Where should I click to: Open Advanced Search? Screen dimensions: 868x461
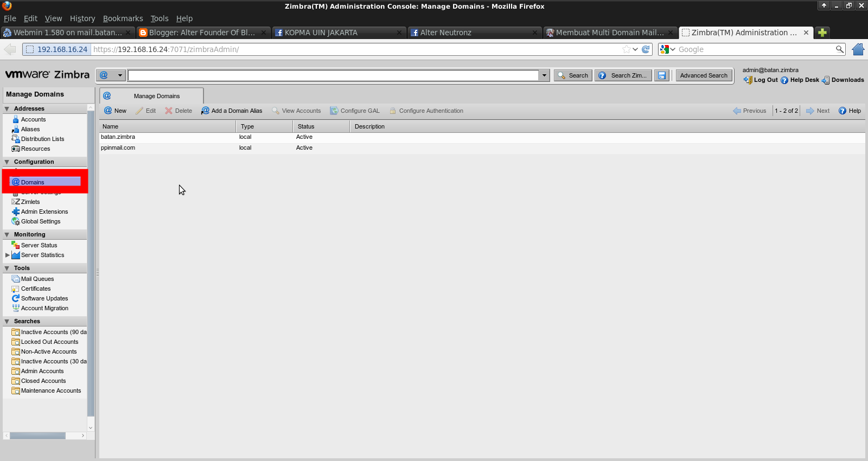coord(704,75)
